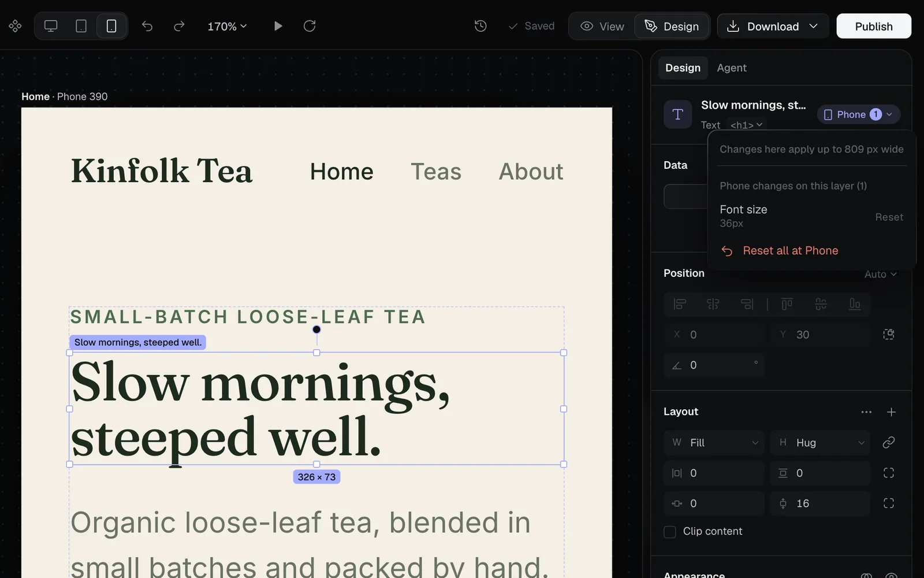Viewport: 924px width, 578px height.
Task: Reset the Font size phone override
Action: coord(889,217)
